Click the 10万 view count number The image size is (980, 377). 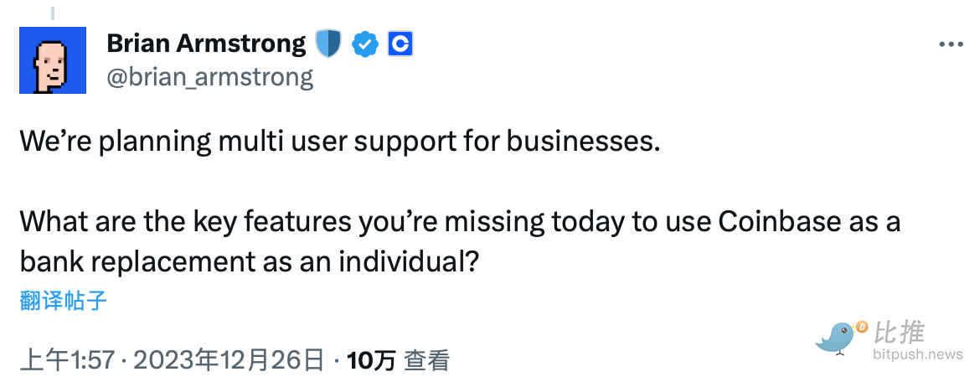371,360
